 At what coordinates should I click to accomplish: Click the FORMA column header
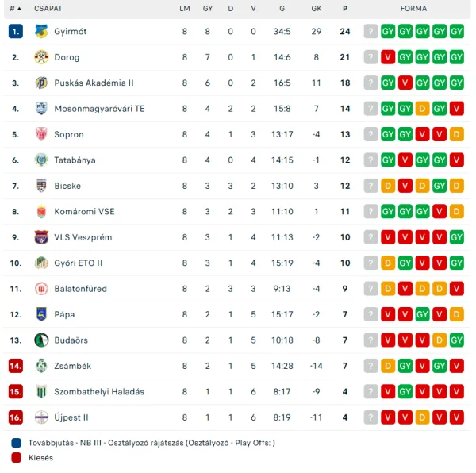pyautogui.click(x=413, y=9)
